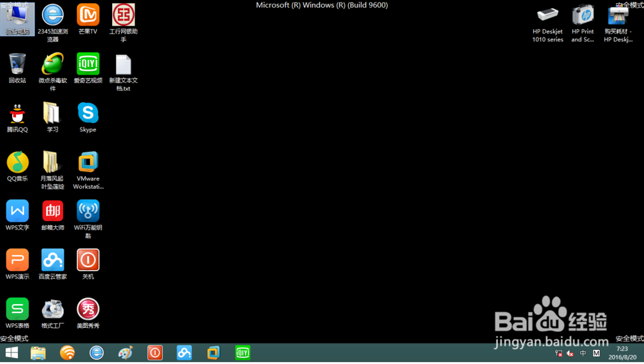Click the WPS文字 desktop icon
Screen dimensions: 644x364
pos(17,215)
